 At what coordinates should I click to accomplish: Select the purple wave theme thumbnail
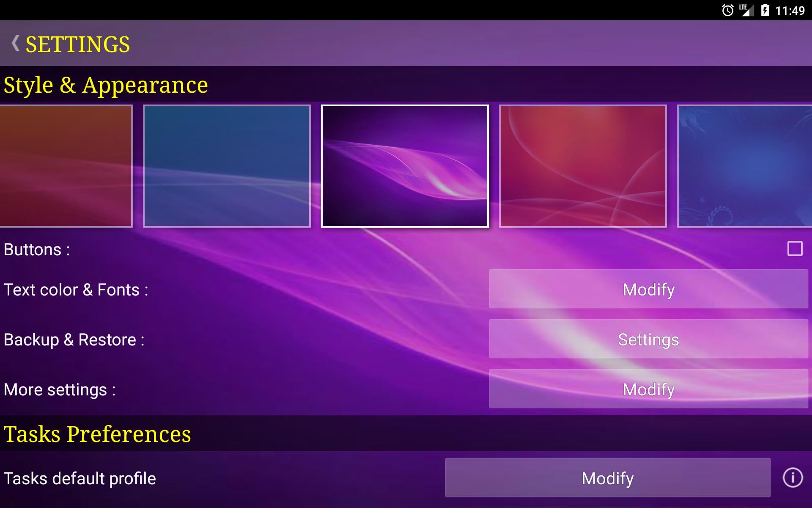pyautogui.click(x=405, y=166)
